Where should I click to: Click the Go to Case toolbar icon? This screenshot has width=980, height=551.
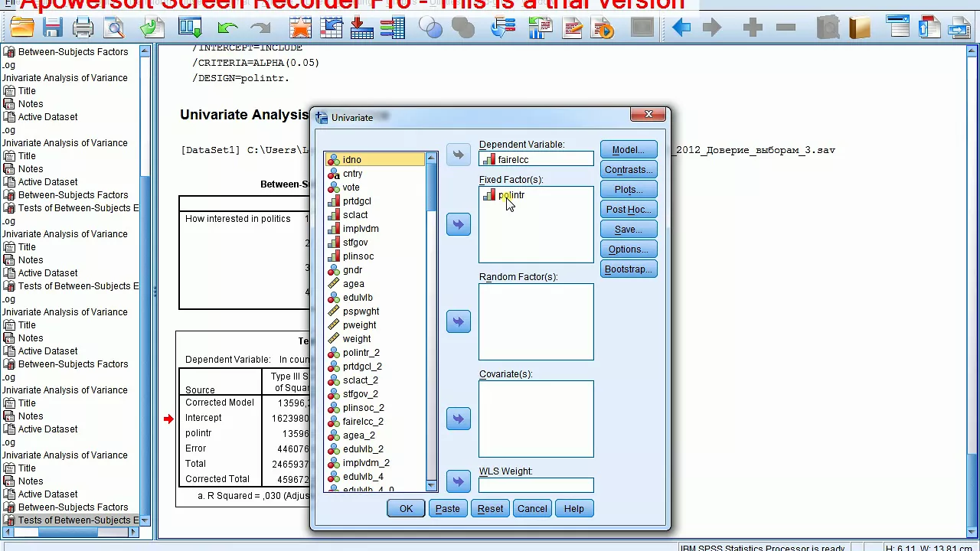pyautogui.click(x=331, y=28)
